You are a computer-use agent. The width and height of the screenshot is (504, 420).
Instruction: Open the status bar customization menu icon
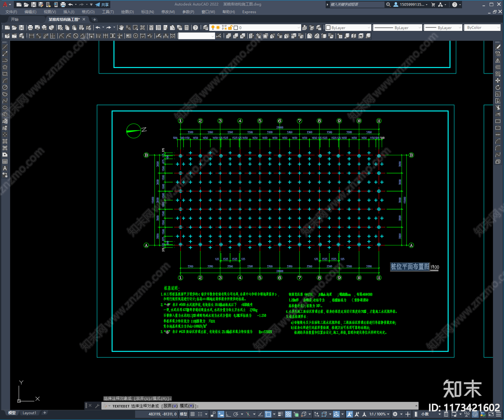(x=499, y=414)
